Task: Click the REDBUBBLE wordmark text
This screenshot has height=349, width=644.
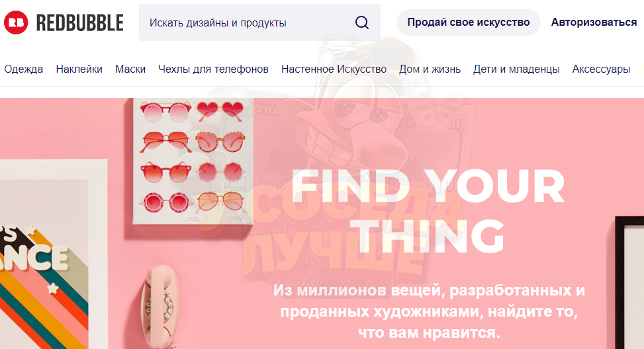Action: [79, 22]
